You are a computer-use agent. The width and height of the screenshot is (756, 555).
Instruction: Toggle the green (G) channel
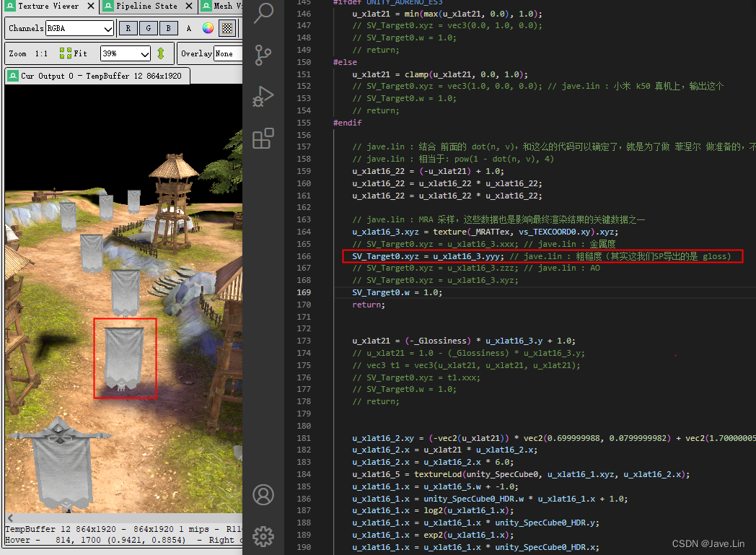148,27
